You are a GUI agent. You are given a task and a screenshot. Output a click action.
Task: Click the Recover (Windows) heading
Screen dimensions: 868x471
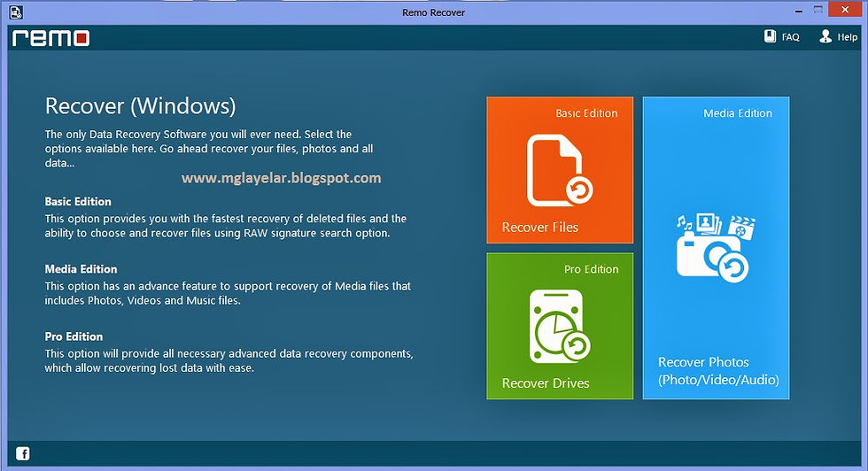140,105
